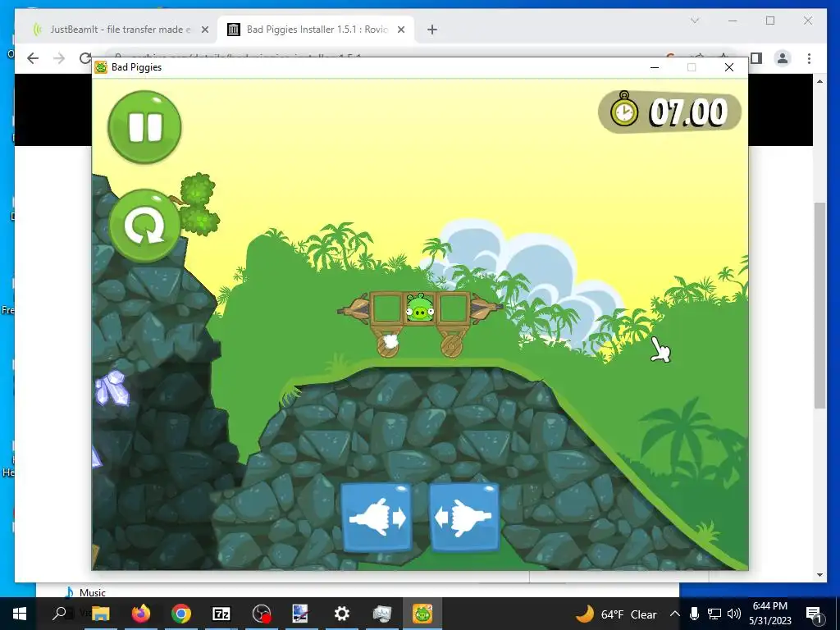Restart the level with the circular arrow button
This screenshot has width=840, height=630.
(x=144, y=226)
